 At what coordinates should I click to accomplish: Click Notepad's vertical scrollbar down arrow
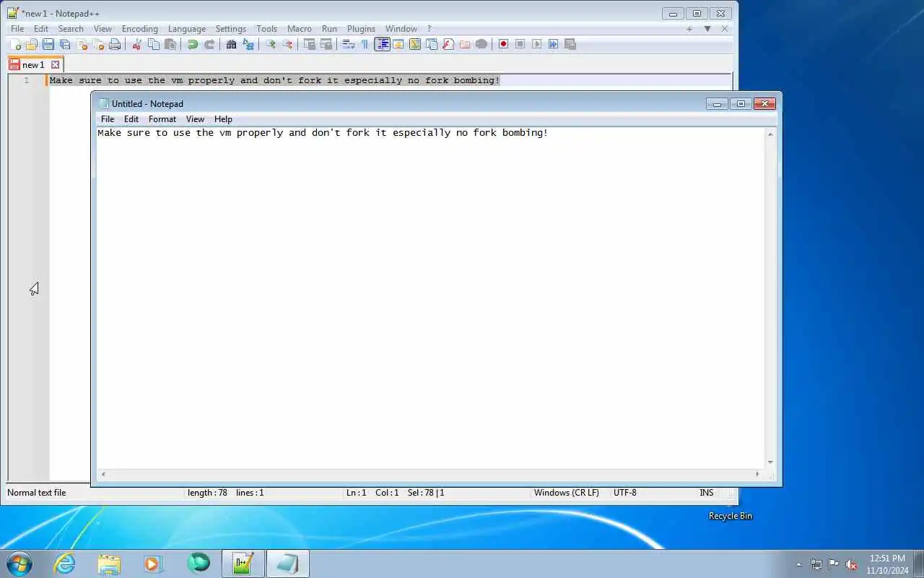[770, 462]
